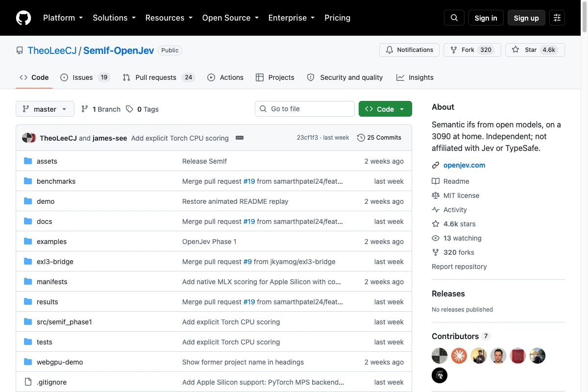Screen dimensions: 588x392
Task: Open pull request #9 link in exl3-bridge row
Action: click(247, 262)
